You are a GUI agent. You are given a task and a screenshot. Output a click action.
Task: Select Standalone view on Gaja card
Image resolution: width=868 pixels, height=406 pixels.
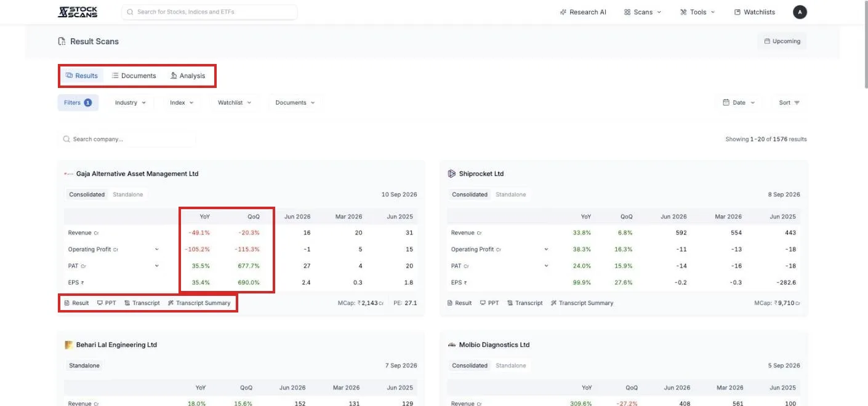[128, 194]
